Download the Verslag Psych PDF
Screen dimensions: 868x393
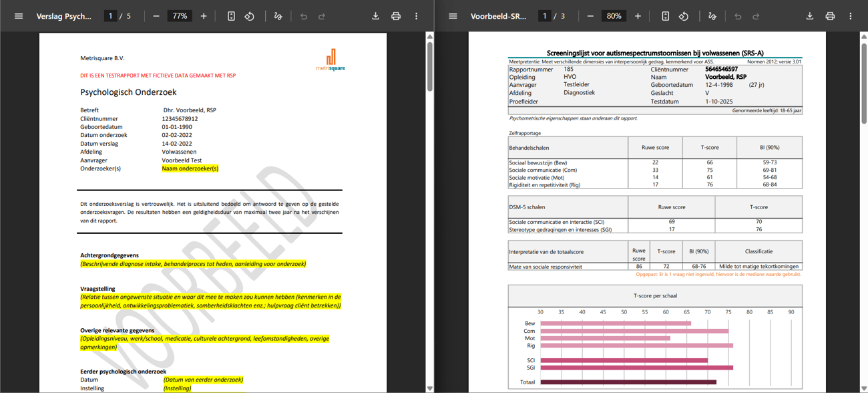coord(375,16)
